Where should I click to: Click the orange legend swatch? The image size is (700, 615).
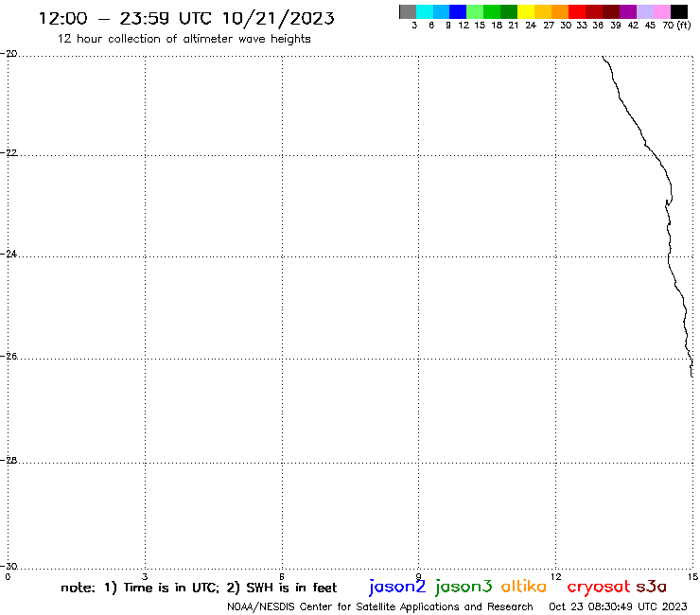pos(560,11)
